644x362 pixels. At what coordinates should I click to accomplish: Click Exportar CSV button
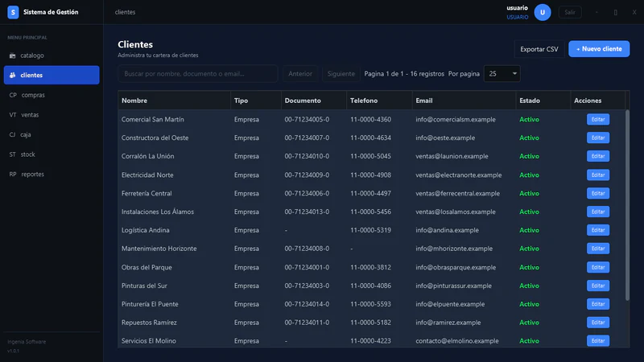point(539,49)
